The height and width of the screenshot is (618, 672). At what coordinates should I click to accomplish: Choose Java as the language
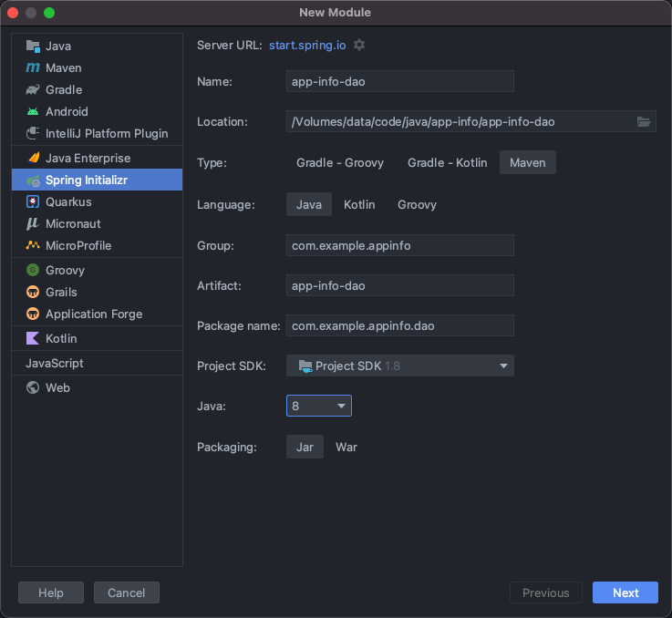pyautogui.click(x=309, y=204)
